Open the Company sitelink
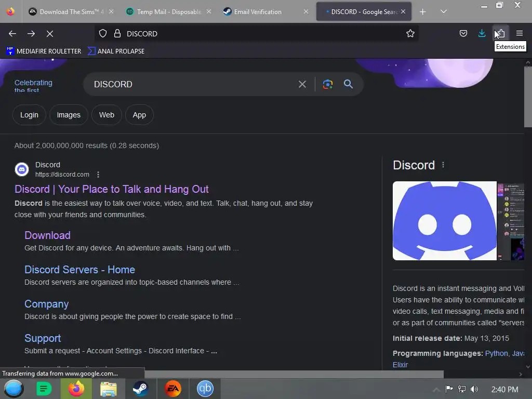532x399 pixels. pos(46,304)
